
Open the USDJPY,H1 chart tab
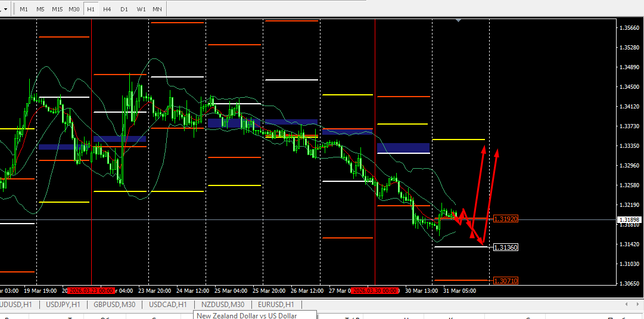pos(63,305)
